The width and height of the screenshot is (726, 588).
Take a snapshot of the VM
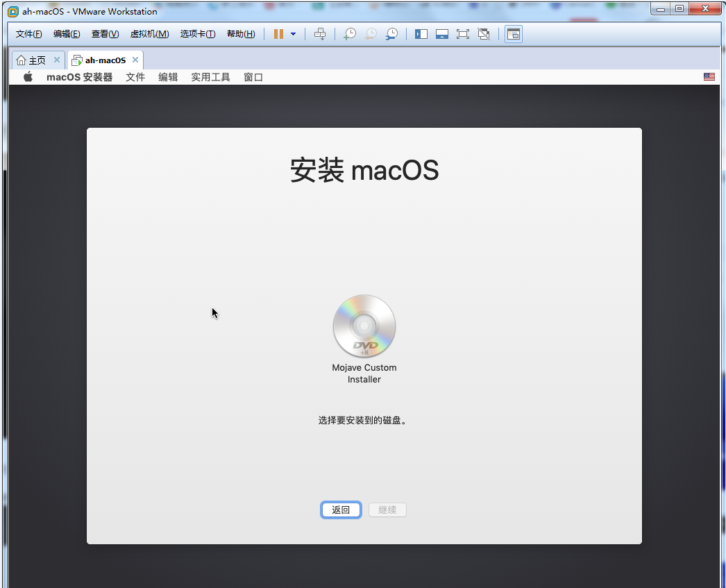(x=350, y=34)
